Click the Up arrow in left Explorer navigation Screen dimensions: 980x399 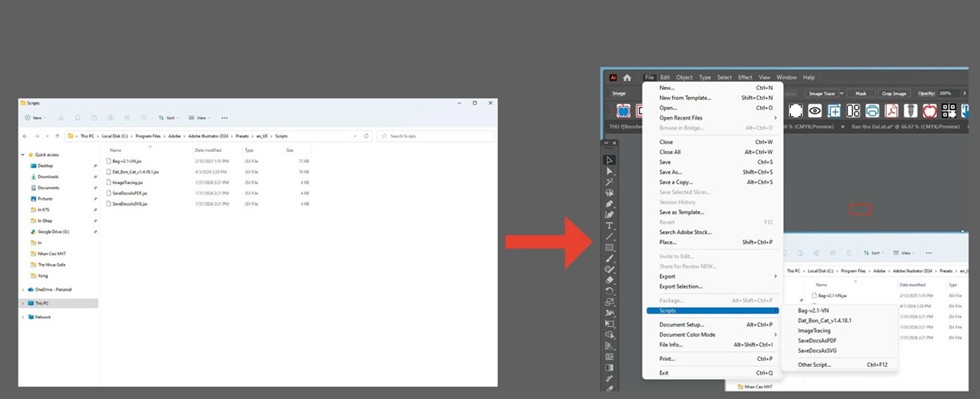point(57,136)
